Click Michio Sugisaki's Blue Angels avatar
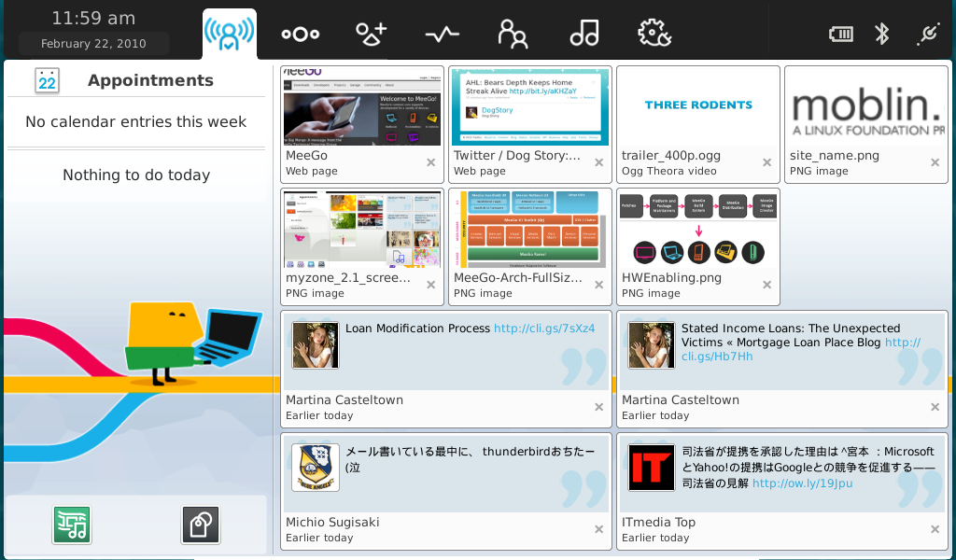This screenshot has width=956, height=560. [316, 468]
